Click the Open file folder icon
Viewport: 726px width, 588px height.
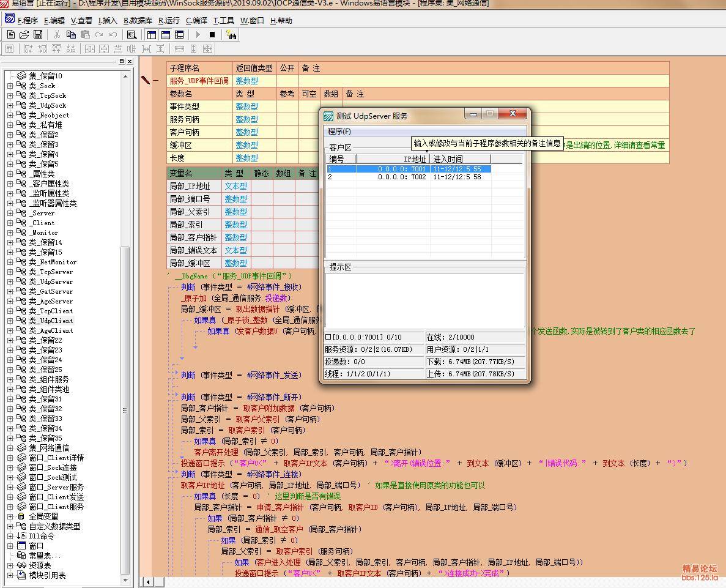coord(24,34)
